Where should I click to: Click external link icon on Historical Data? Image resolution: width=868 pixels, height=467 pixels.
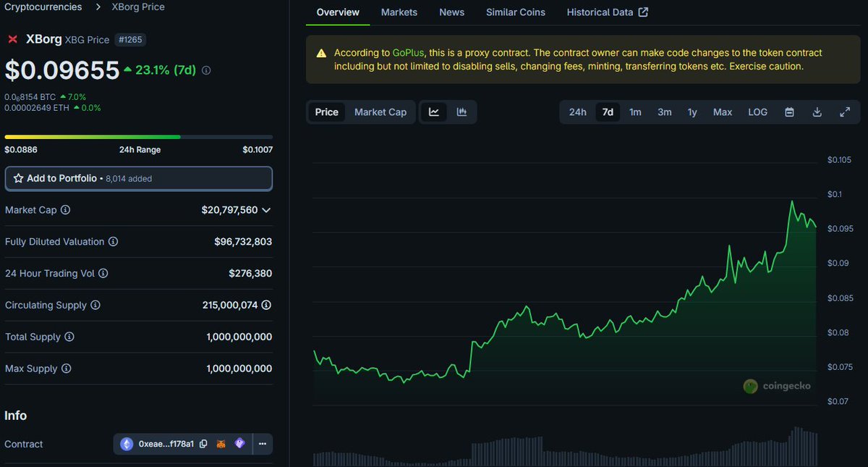644,12
